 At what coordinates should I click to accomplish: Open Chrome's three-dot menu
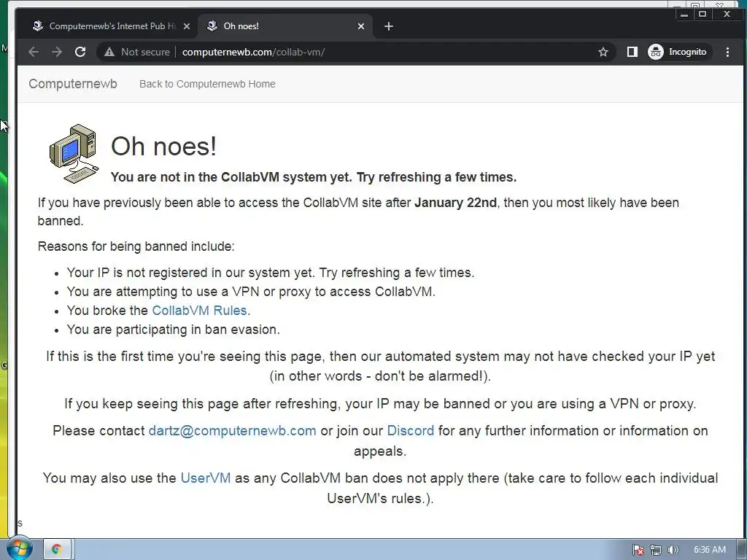click(727, 52)
